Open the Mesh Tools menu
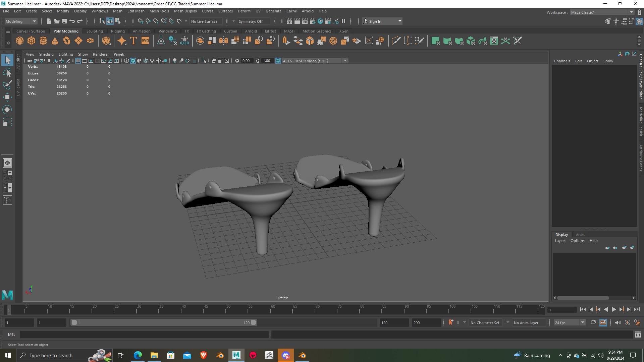The width and height of the screenshot is (644, 362). click(159, 11)
